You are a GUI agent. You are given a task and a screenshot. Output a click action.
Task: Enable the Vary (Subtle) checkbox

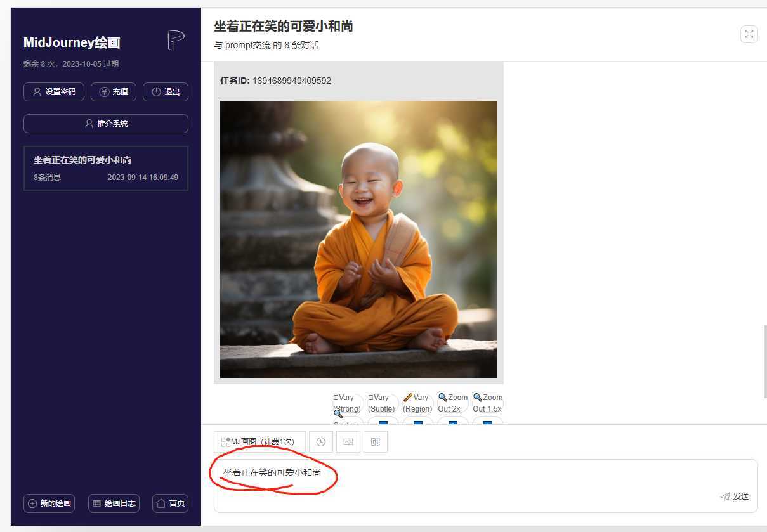click(x=381, y=402)
